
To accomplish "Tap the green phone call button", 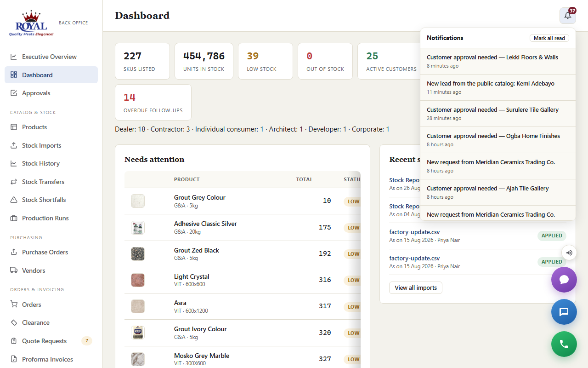I will (564, 344).
